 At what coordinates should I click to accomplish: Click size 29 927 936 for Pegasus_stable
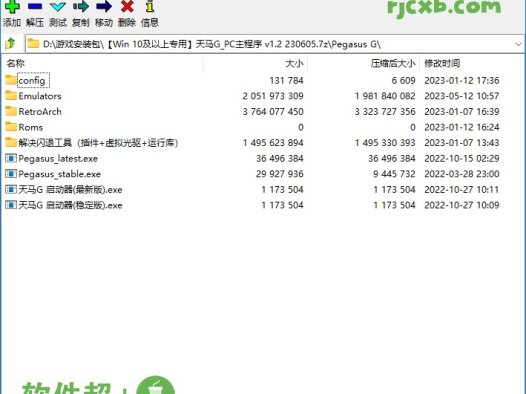[x=280, y=174]
